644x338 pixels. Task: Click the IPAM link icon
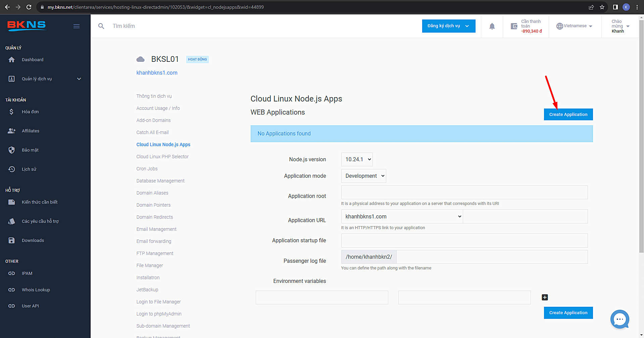coord(12,273)
